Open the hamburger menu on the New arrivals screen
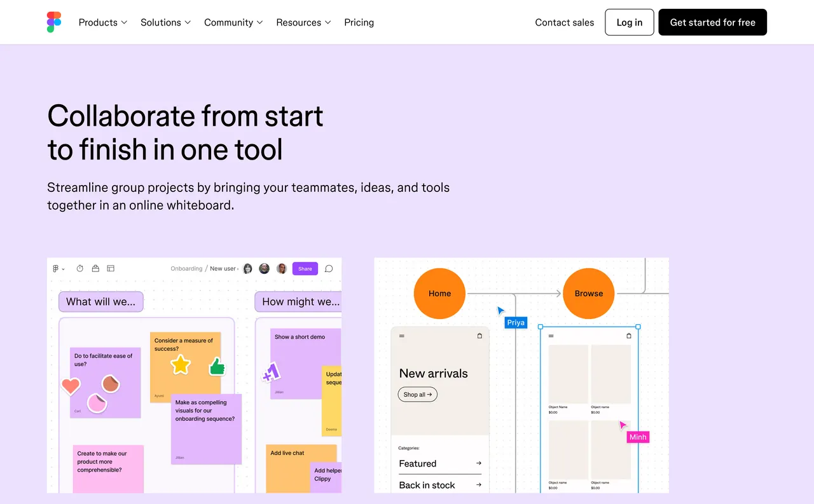This screenshot has width=814, height=504. point(402,336)
